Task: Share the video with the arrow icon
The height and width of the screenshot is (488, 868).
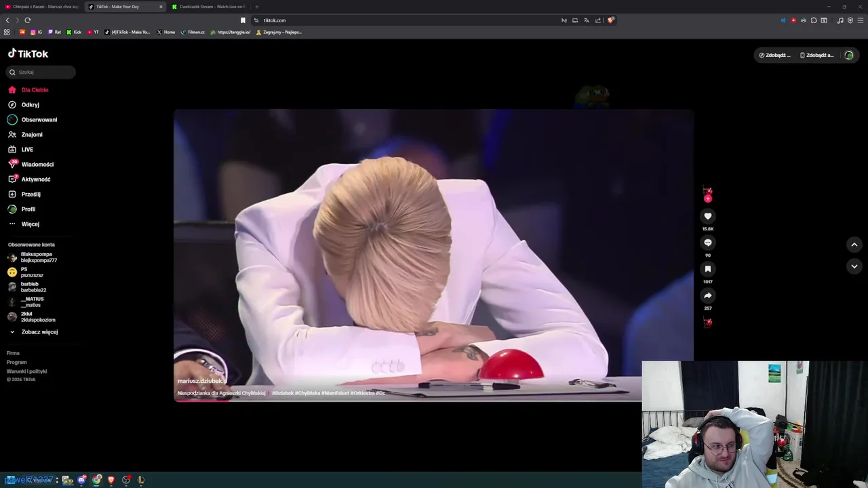Action: point(708,296)
